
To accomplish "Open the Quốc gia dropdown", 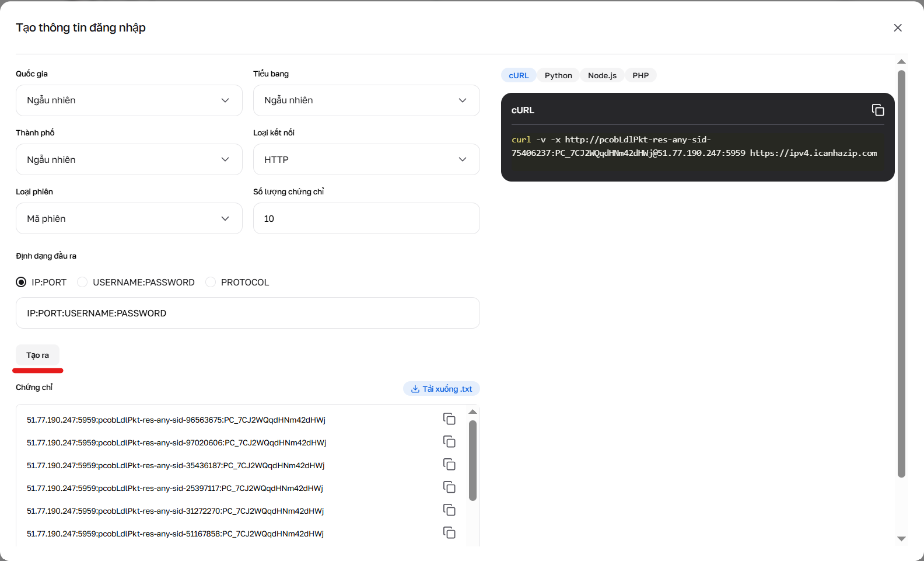I will tap(129, 100).
